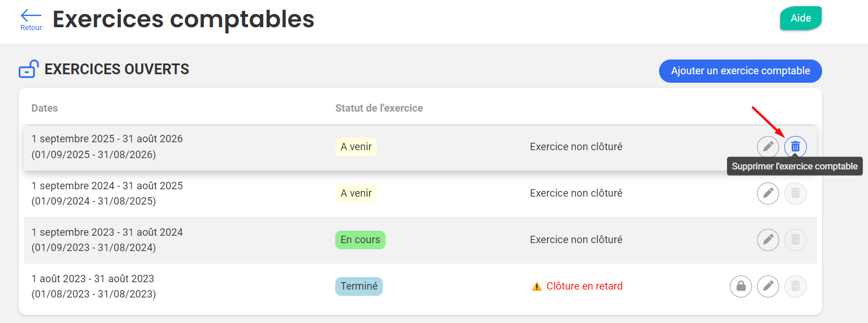Delete the 2025-2026 exercise via trash icon
Screen dimensions: 868x323
[x=795, y=147]
